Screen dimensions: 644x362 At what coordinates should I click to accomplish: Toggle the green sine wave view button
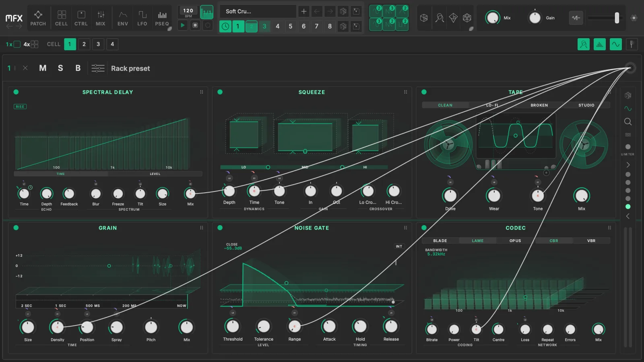[x=615, y=44]
